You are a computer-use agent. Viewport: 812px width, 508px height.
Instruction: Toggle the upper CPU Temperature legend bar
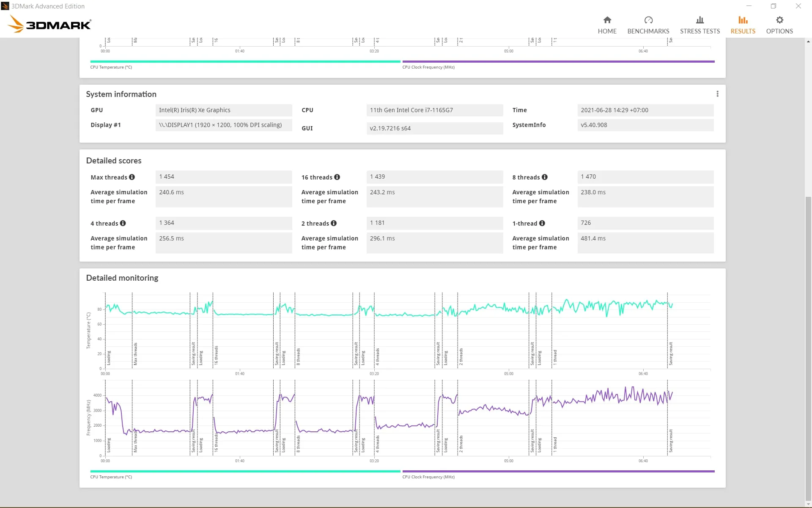coord(245,61)
